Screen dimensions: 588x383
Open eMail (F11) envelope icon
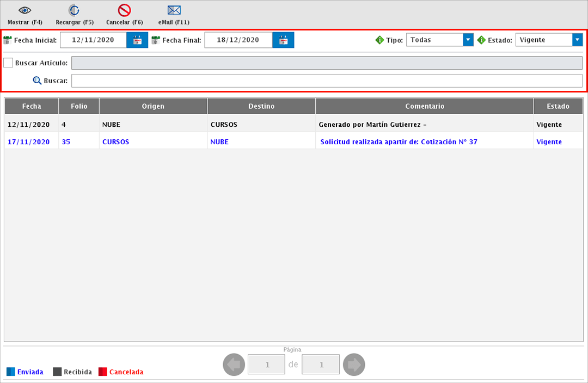point(174,10)
